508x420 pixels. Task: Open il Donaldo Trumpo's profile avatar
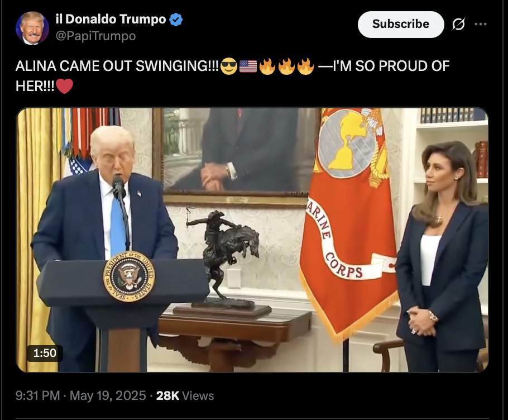(x=32, y=28)
